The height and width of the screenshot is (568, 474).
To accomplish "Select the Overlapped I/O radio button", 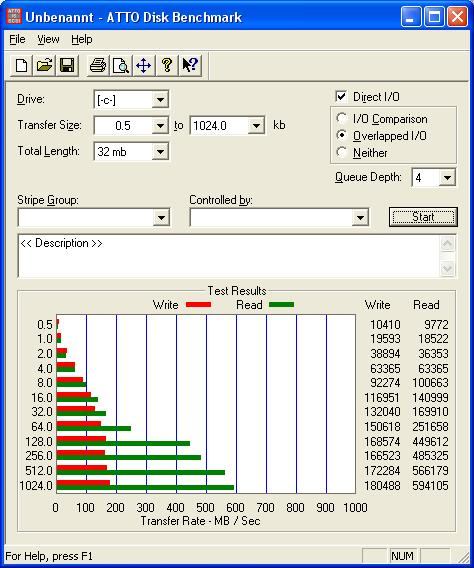I will click(x=341, y=135).
